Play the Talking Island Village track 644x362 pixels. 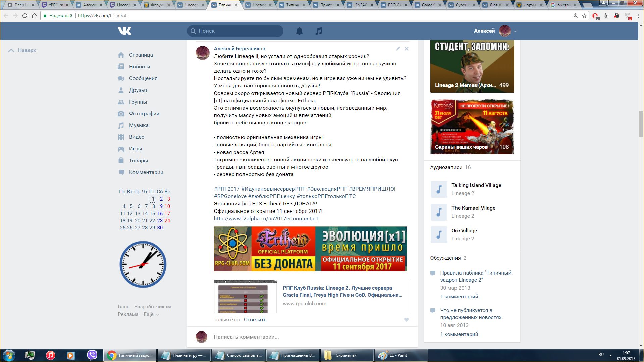pyautogui.click(x=439, y=189)
